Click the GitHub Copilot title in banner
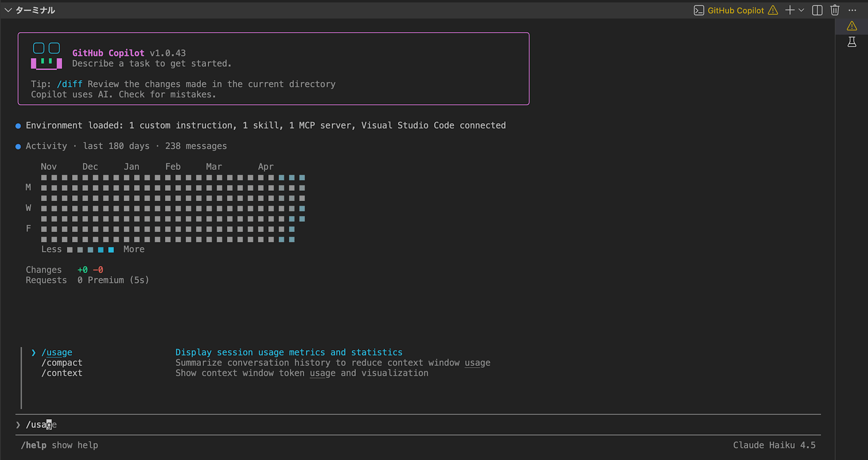The height and width of the screenshot is (460, 868). [x=108, y=53]
